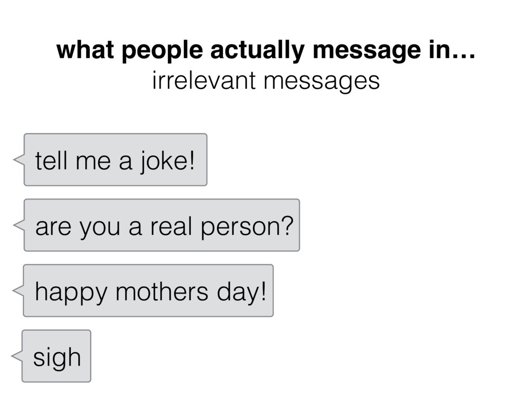Click the word 'happy' in third bubble

pos(71,293)
